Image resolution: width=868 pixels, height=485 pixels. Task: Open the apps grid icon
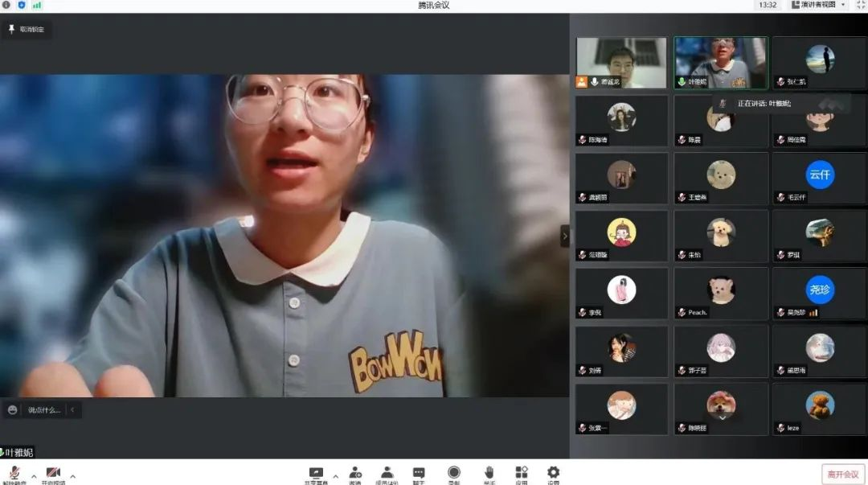coord(521,474)
